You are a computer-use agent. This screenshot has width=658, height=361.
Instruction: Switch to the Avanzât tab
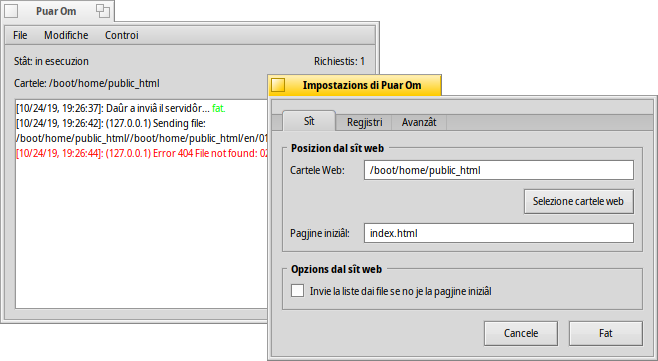(419, 123)
